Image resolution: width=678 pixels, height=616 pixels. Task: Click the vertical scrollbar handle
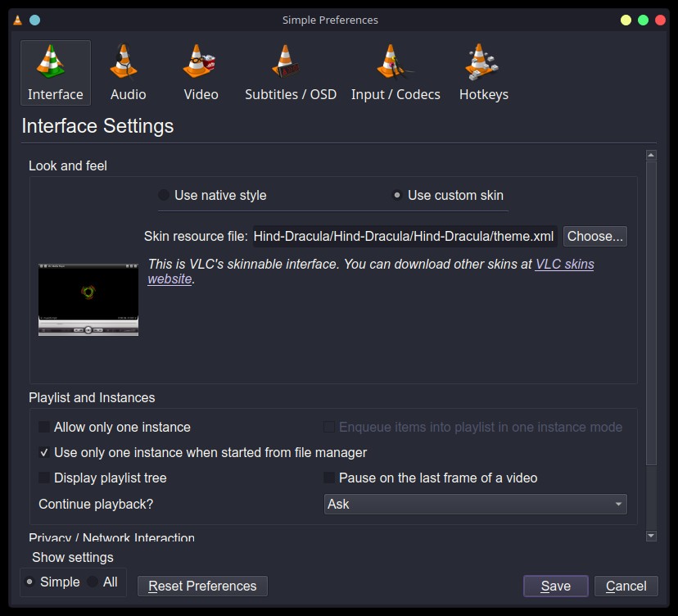click(x=651, y=313)
